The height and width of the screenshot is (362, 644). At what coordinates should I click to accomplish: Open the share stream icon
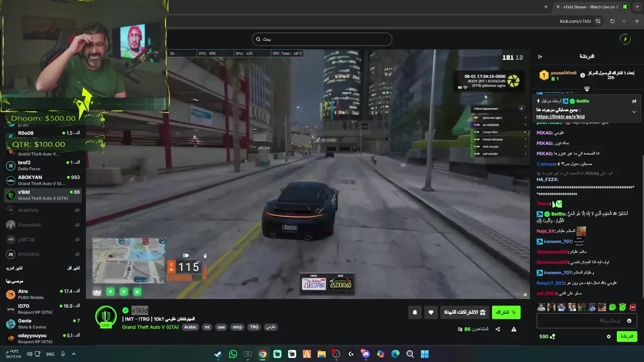point(498,329)
